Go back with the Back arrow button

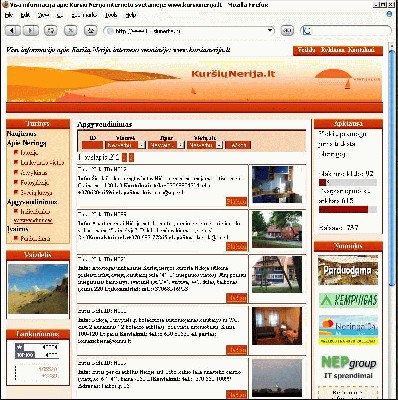(x=13, y=31)
